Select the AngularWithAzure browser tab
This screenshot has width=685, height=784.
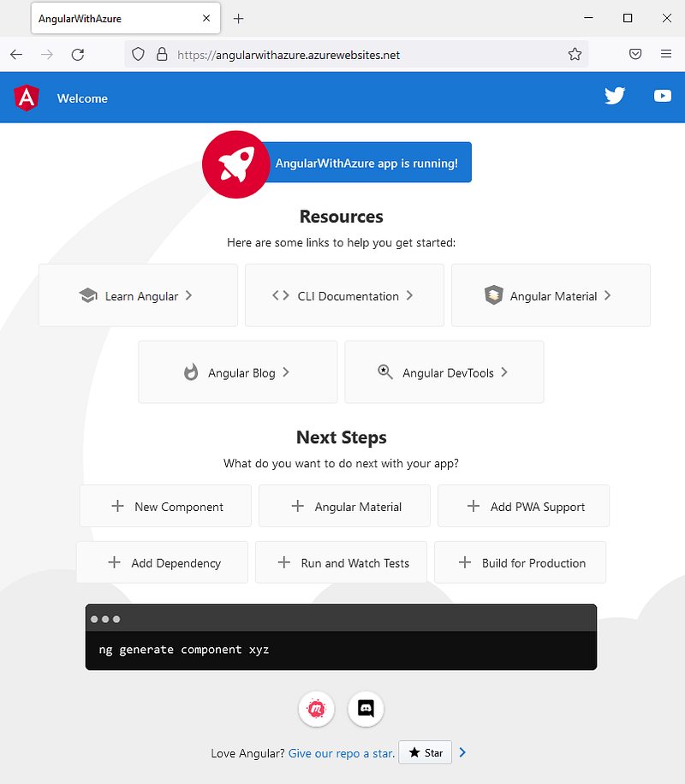pos(126,19)
